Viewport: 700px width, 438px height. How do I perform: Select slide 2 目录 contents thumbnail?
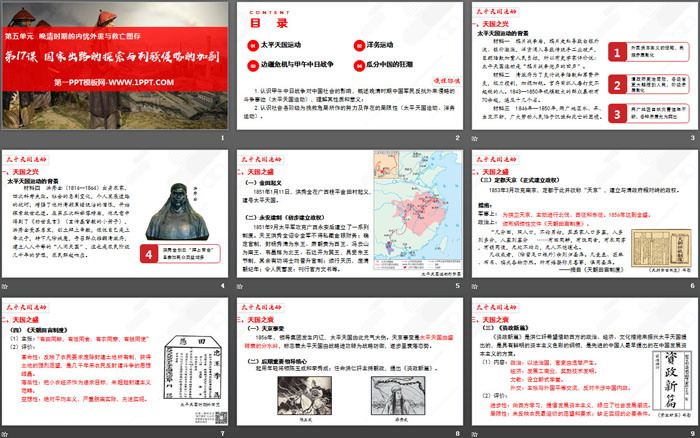pos(350,66)
